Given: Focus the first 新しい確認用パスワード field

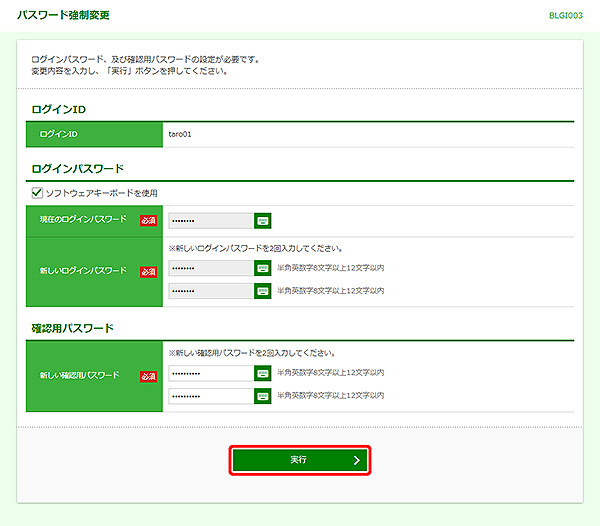Looking at the screenshot, I should click(211, 373).
